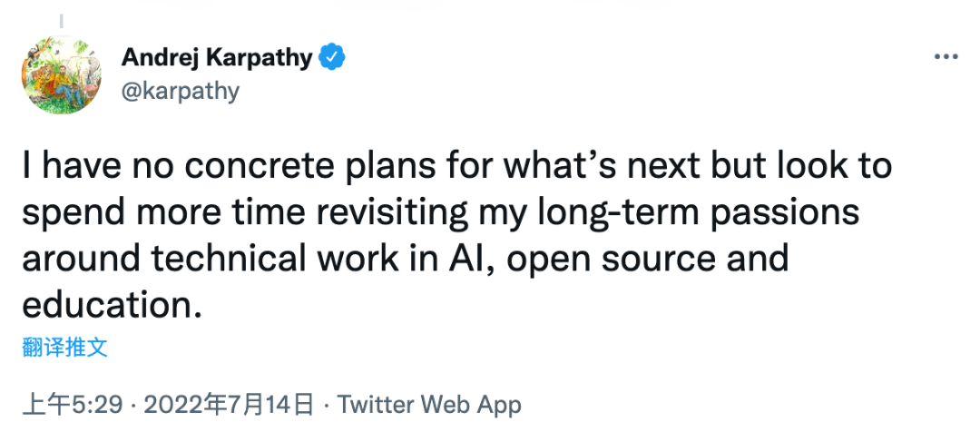
Task: Click the 翻译推文 translate tweet link
Action: pos(65,347)
